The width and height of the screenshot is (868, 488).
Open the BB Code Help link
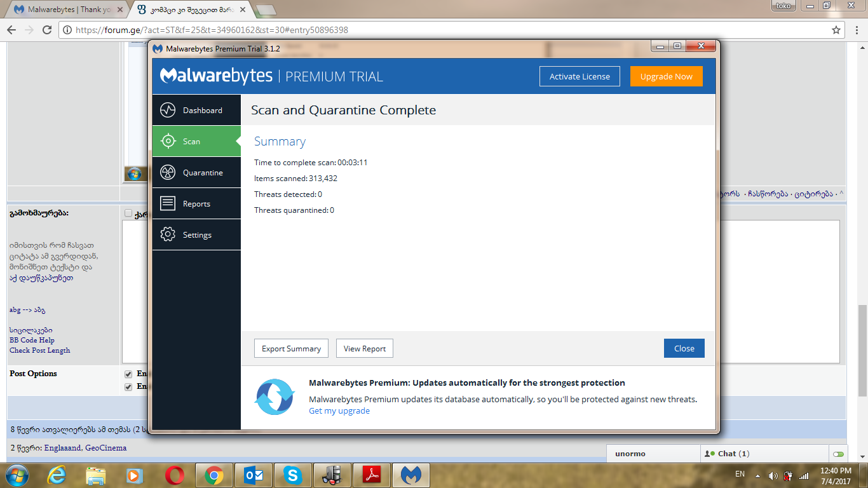[32, 340]
